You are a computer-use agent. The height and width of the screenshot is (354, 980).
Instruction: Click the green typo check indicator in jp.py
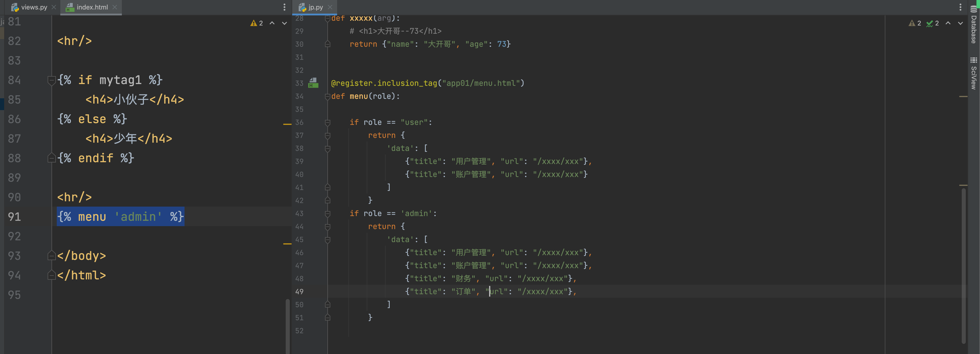tap(932, 23)
